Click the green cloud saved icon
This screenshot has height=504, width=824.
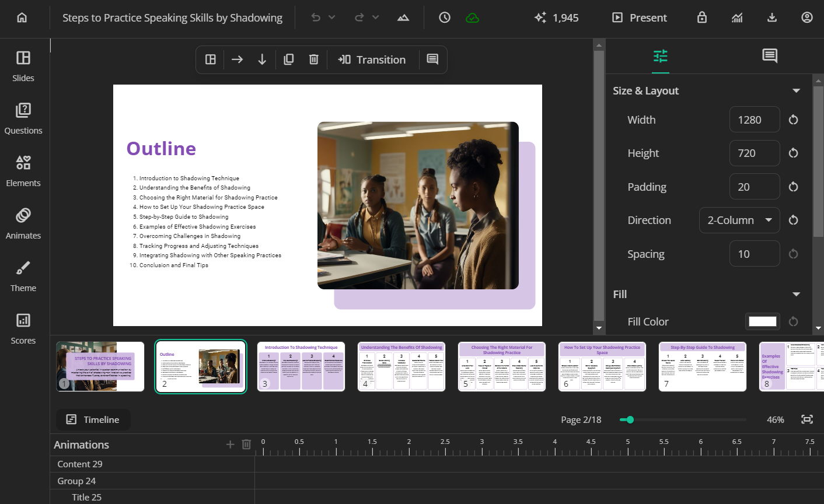[x=473, y=17]
